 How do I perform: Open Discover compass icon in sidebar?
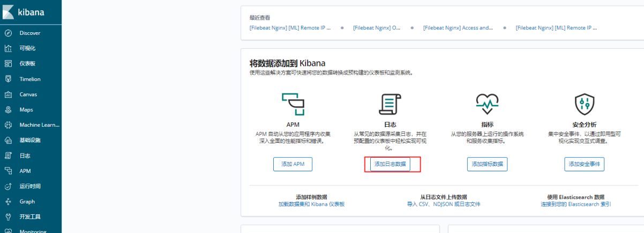click(8, 33)
